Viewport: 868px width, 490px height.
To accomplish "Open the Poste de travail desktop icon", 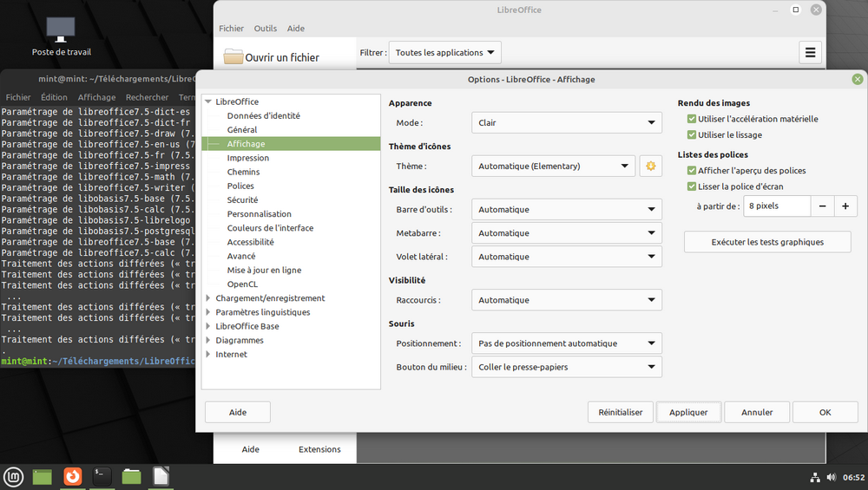I will [61, 35].
